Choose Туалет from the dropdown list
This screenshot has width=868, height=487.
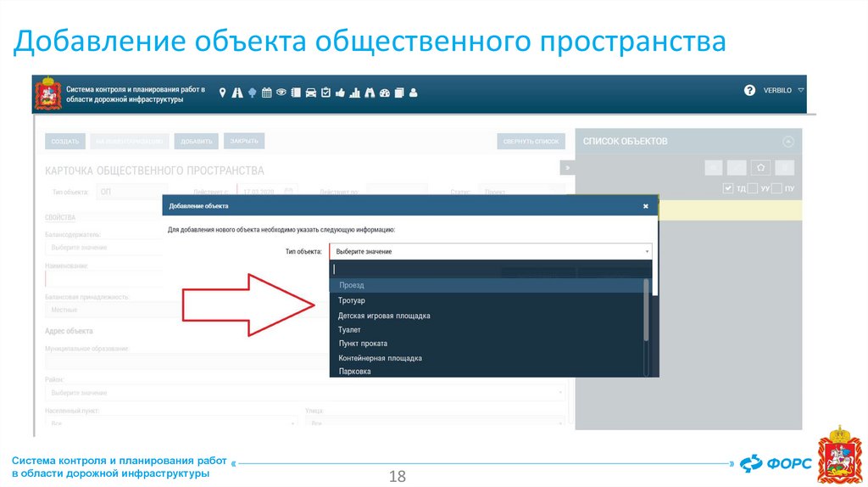(x=487, y=330)
